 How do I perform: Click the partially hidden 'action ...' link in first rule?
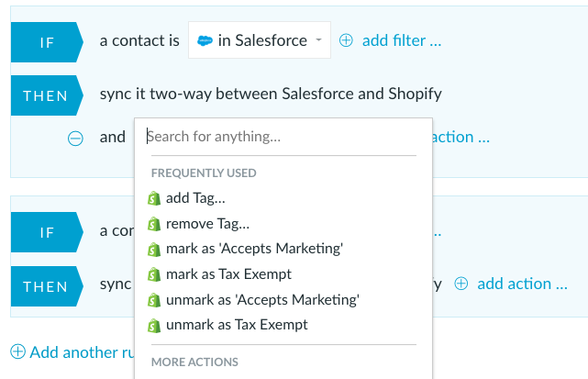[x=461, y=137]
